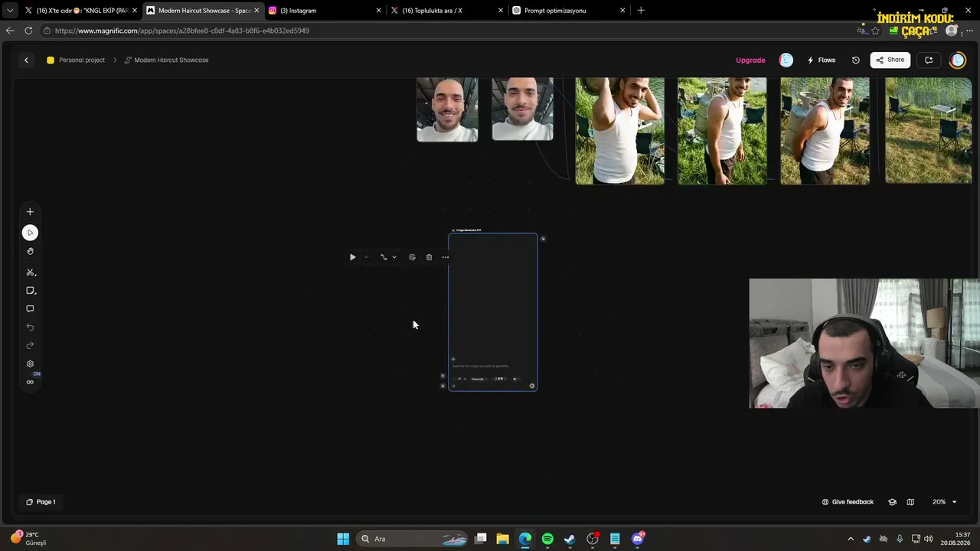Screen dimensions: 980x551
Task: Select the sticky note tool
Action: [x=30, y=291]
